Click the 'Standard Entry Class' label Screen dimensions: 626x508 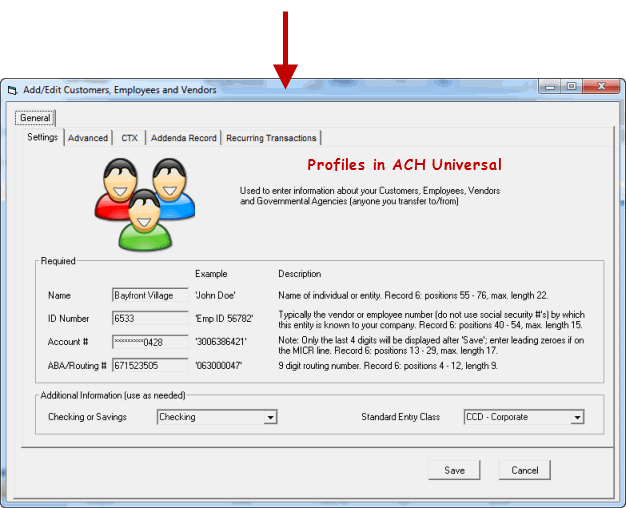[400, 417]
